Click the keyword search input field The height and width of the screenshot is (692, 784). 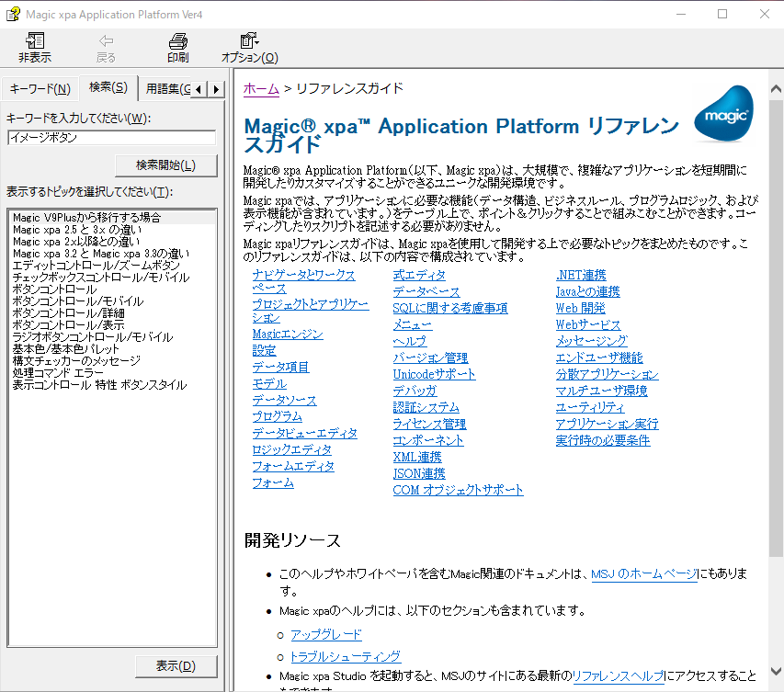tap(110, 137)
